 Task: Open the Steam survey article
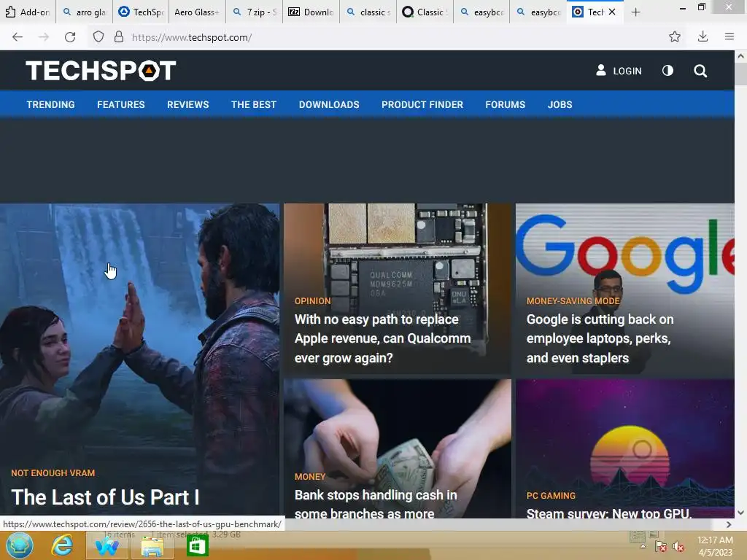pos(609,513)
